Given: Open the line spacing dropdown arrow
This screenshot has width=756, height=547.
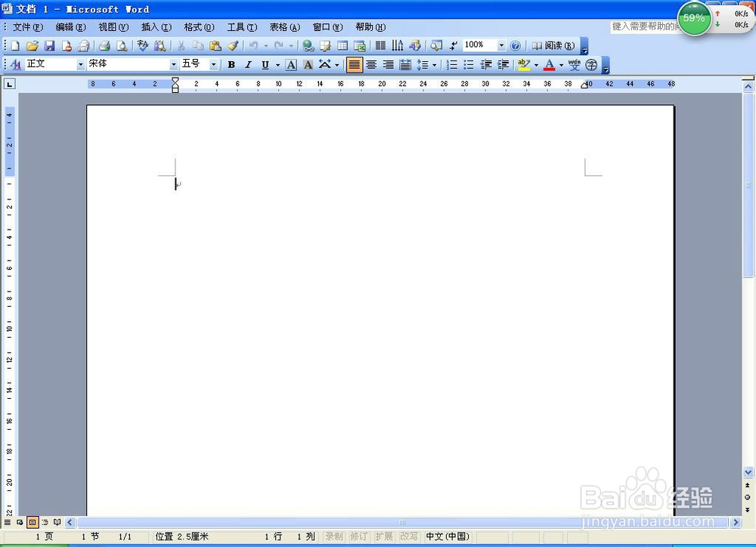Looking at the screenshot, I should point(435,64).
